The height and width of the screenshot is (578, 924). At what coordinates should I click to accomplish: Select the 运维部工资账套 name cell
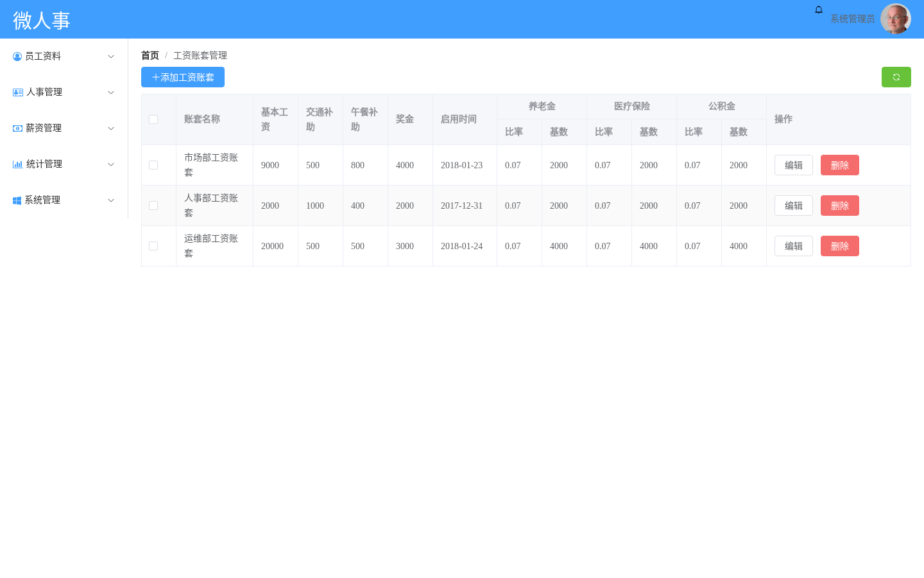214,246
